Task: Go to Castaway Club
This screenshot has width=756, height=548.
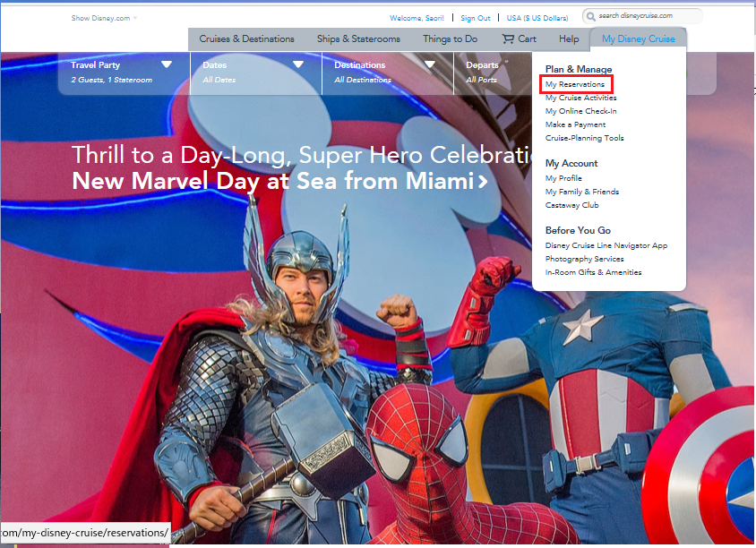Action: coord(571,205)
